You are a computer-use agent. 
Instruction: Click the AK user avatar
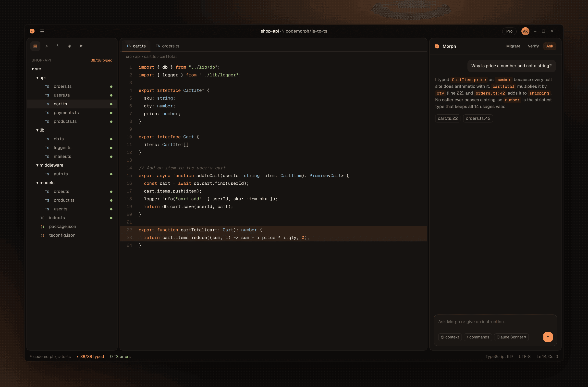pos(525,31)
